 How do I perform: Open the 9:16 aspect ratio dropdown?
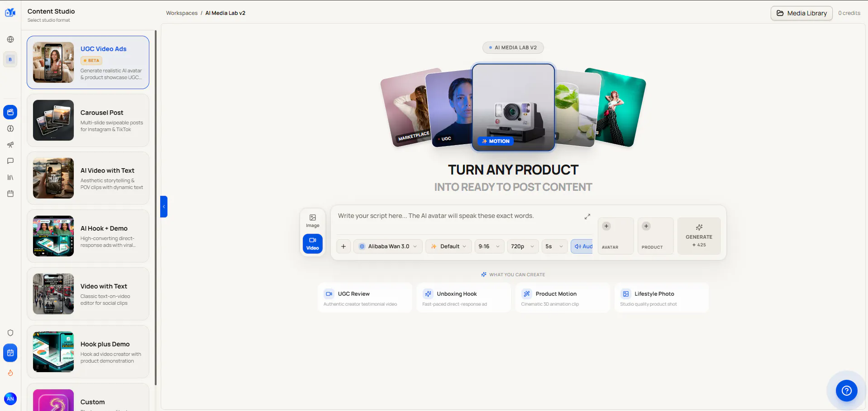489,246
